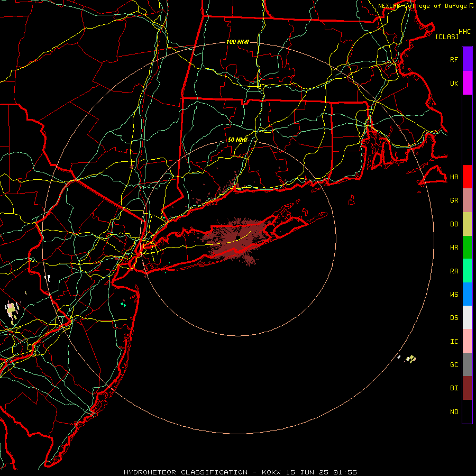Image resolution: width=476 pixels, height=476 pixels.
Task: Click the "01:55" timestamp
Action: click(345, 472)
